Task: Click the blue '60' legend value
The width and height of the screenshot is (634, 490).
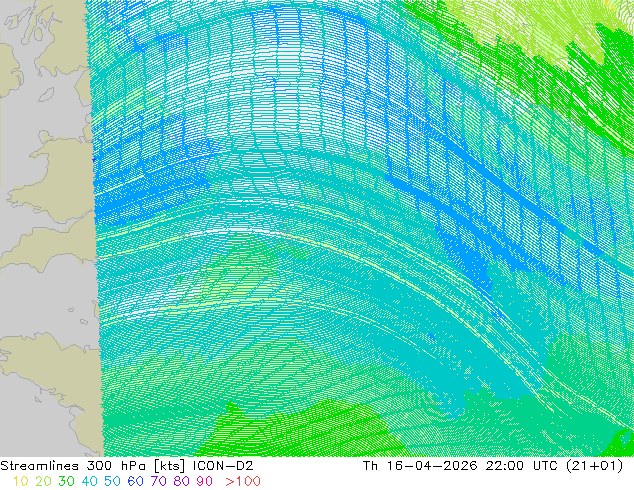Action: point(135,481)
